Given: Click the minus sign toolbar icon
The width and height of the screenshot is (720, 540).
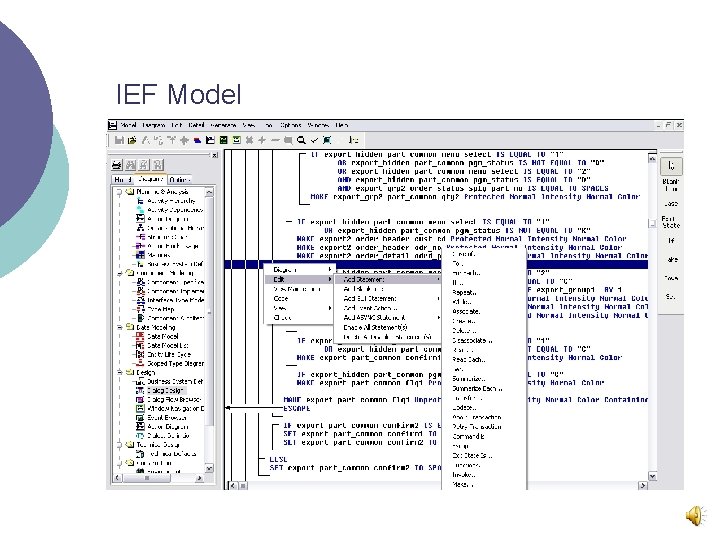Looking at the screenshot, I should 275,140.
